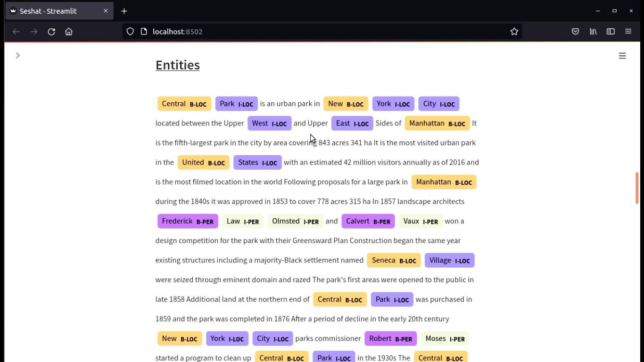Click the text 'located between the Upper'
Screen dimensions: 644x362
coord(200,123)
